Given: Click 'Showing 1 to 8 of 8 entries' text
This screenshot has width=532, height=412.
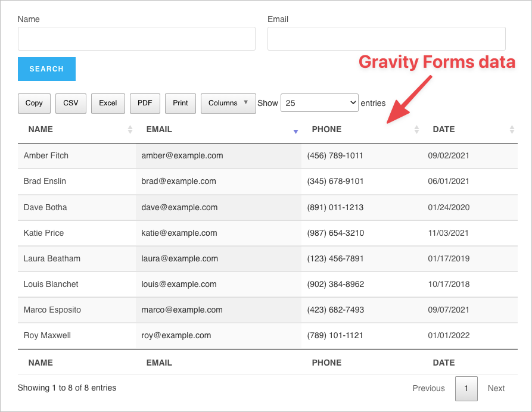Looking at the screenshot, I should (x=67, y=388).
